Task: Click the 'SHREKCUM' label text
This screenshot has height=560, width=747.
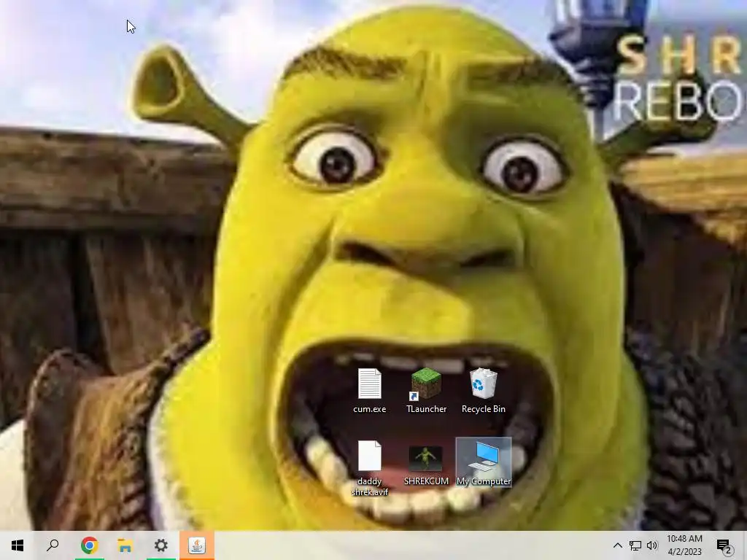Action: tap(426, 481)
